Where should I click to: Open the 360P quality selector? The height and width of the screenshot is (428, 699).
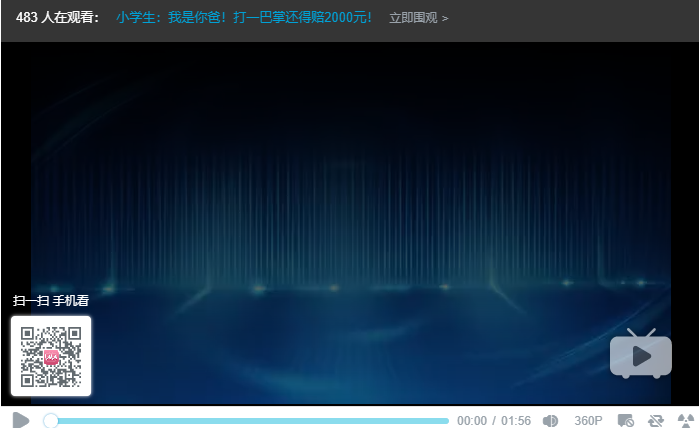pyautogui.click(x=588, y=420)
